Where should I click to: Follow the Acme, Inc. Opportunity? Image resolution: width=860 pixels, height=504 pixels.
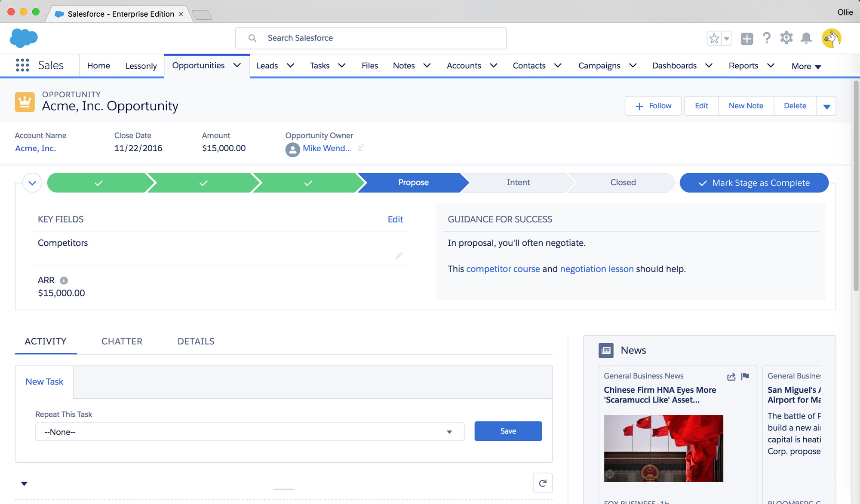(653, 106)
